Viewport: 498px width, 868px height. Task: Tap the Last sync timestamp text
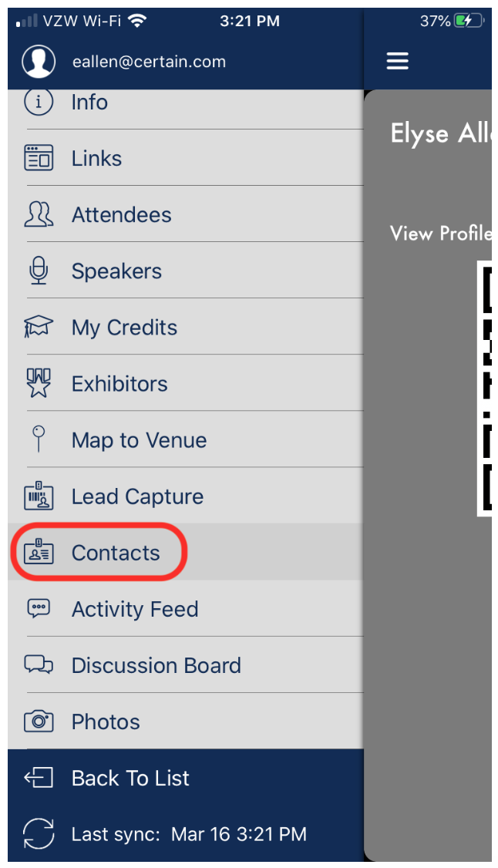(x=189, y=834)
